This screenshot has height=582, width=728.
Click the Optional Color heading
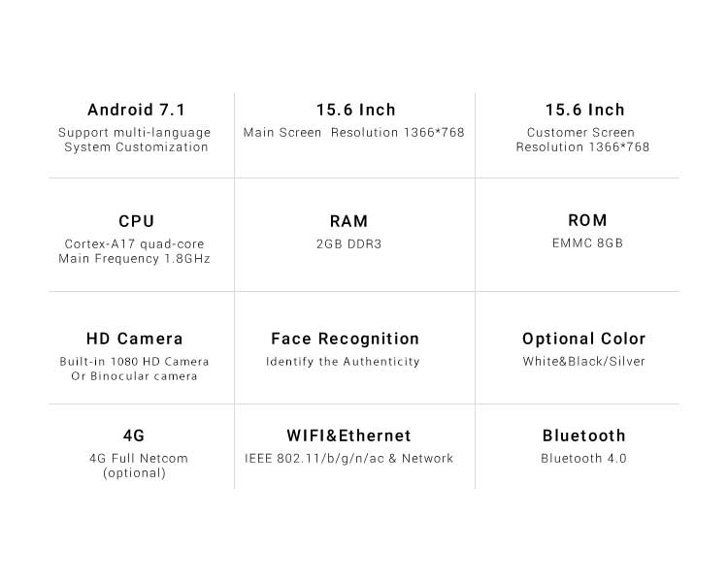point(584,339)
